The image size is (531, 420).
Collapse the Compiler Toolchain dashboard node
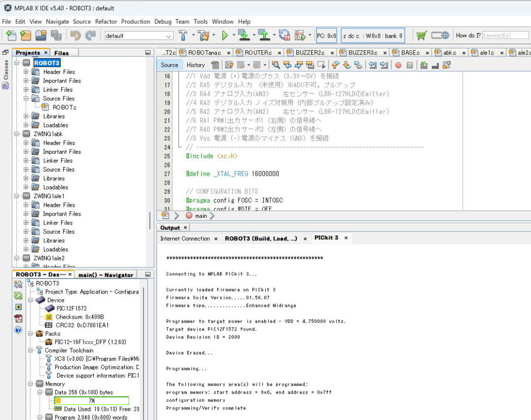pyautogui.click(x=31, y=350)
